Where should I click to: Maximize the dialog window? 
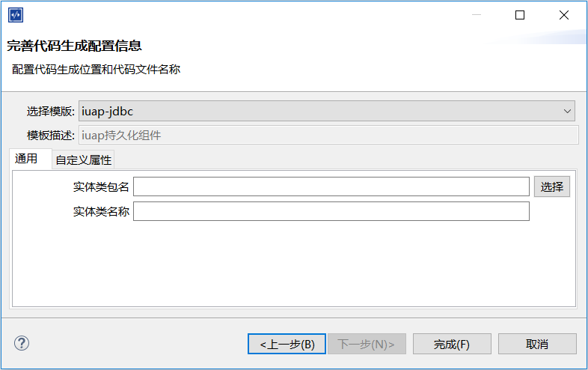[520, 15]
